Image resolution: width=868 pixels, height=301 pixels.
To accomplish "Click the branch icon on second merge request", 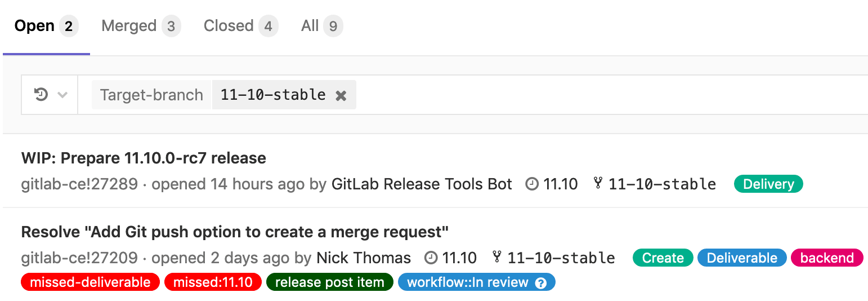I will coord(497,257).
